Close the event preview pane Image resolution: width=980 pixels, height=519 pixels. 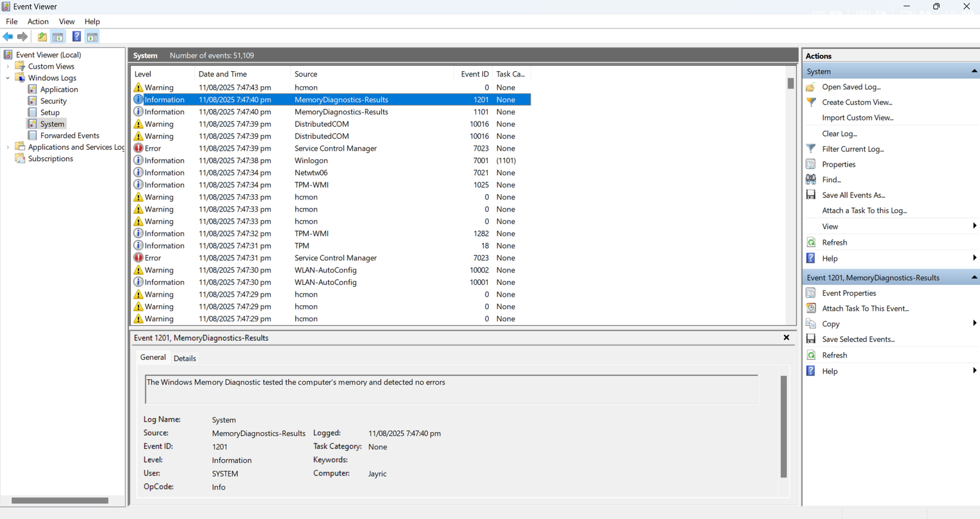tap(786, 337)
